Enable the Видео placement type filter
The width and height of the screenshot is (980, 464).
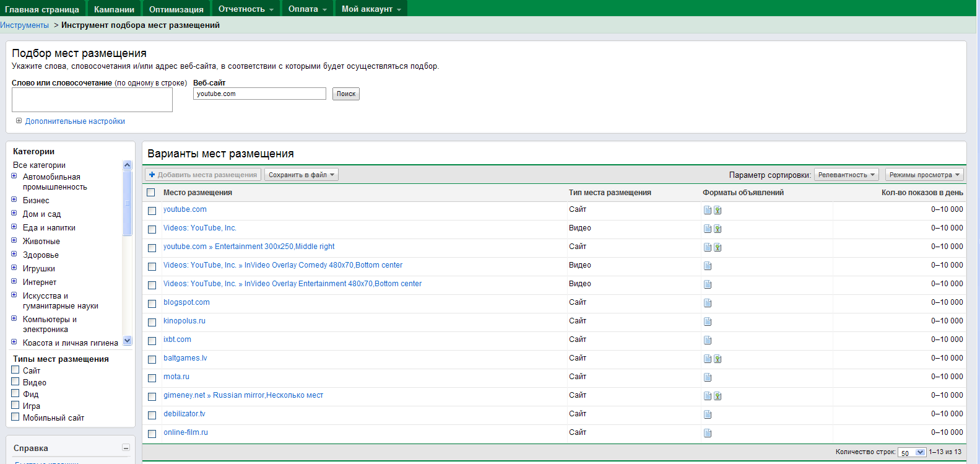(x=15, y=382)
